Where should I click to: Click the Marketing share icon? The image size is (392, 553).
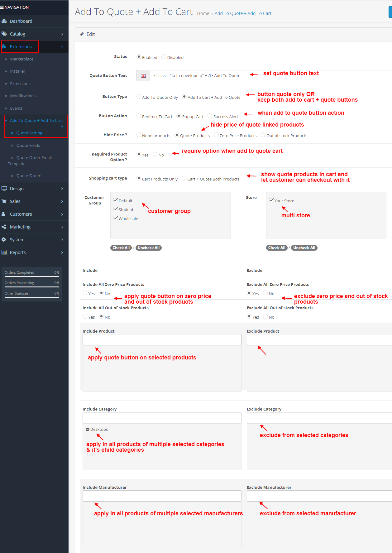click(4, 227)
